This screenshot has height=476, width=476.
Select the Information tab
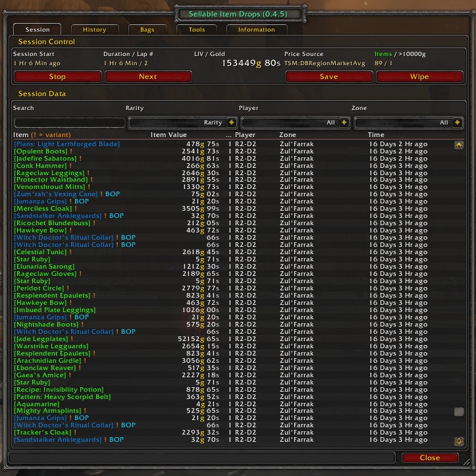coord(257,30)
